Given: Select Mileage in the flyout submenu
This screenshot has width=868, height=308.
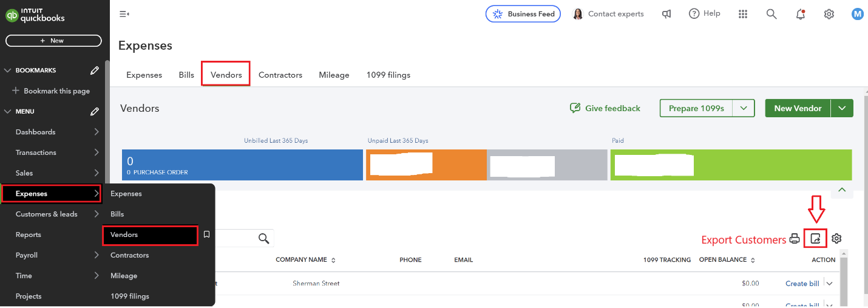Looking at the screenshot, I should [x=124, y=276].
